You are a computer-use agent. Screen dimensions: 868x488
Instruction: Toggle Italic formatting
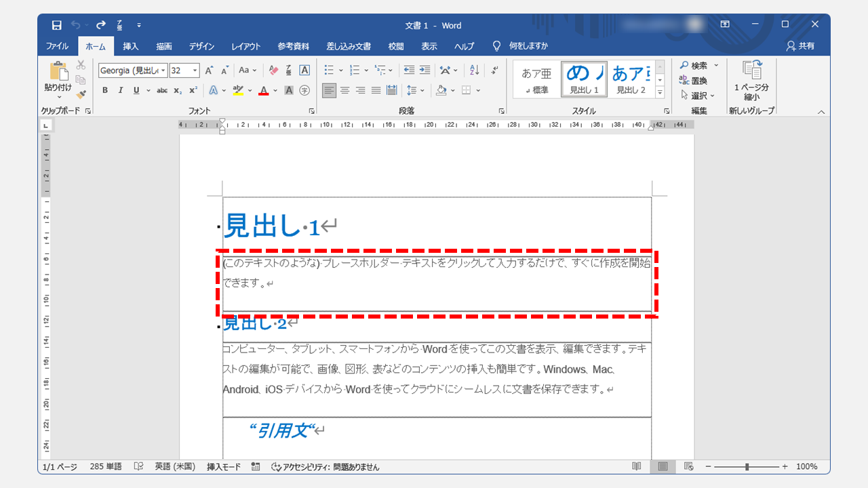tap(121, 90)
